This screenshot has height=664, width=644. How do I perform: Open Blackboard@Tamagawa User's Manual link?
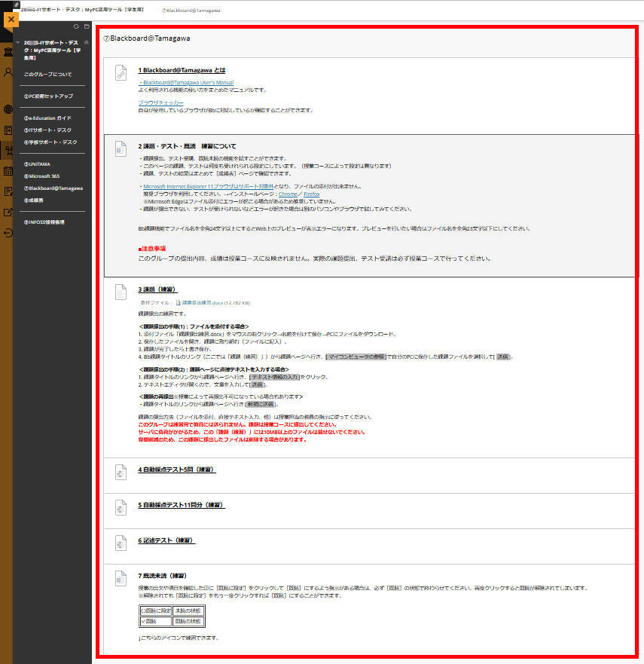[x=188, y=83]
